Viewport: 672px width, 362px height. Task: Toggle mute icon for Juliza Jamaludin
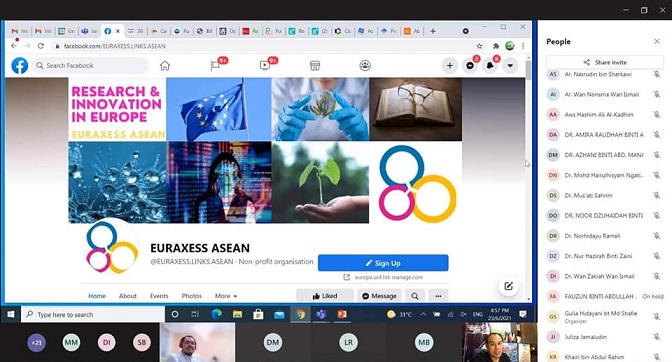pyautogui.click(x=657, y=337)
